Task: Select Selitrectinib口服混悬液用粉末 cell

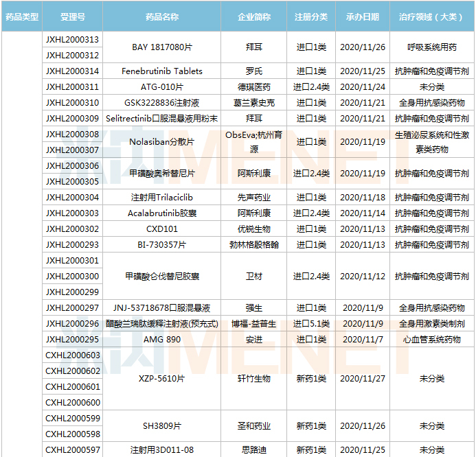Action: coord(161,118)
